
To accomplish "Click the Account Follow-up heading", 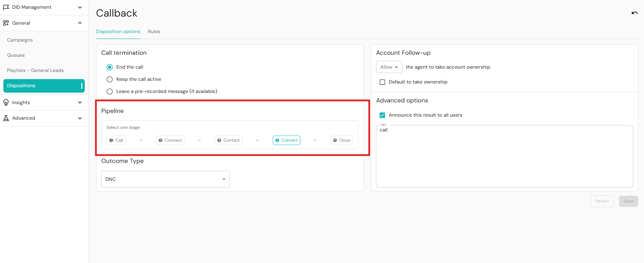I will coord(403,53).
